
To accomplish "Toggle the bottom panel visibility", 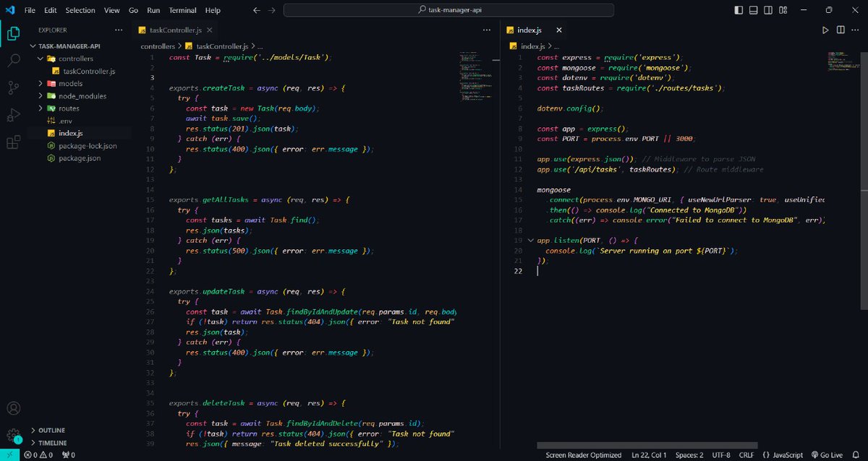I will [x=753, y=10].
